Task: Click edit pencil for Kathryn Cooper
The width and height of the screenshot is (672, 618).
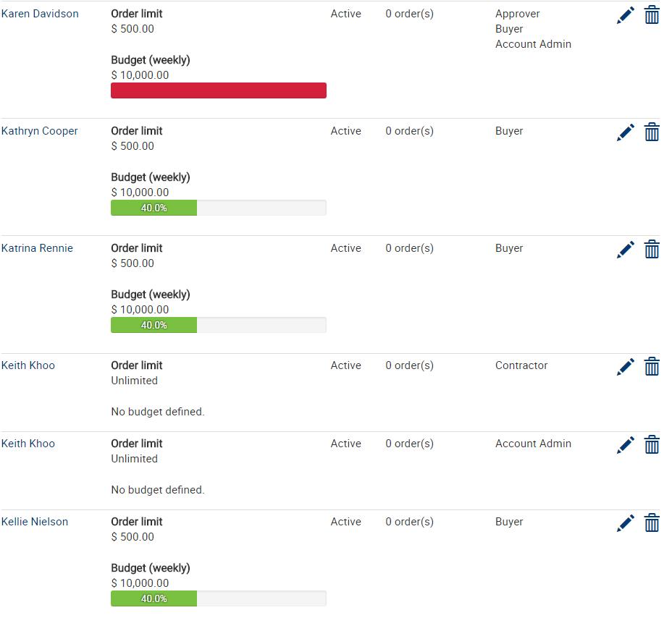Action: [x=626, y=132]
